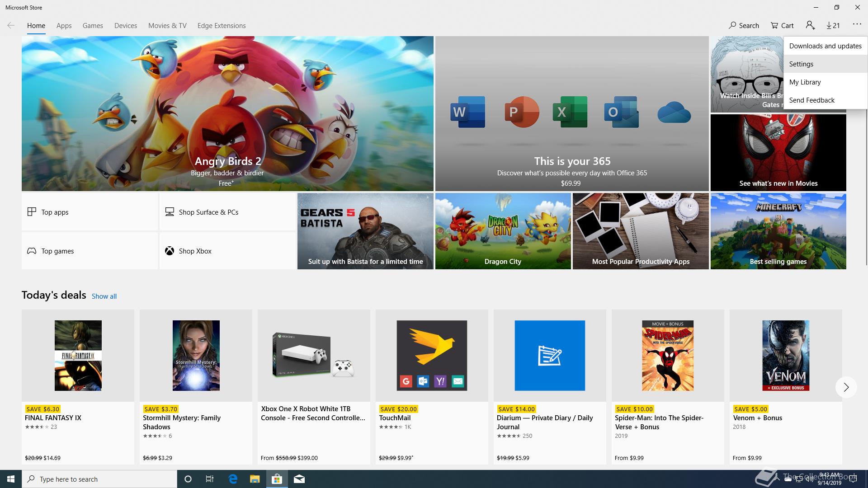Open the Venom + Bonus movie deal
The height and width of the screenshot is (488, 868).
point(786,387)
